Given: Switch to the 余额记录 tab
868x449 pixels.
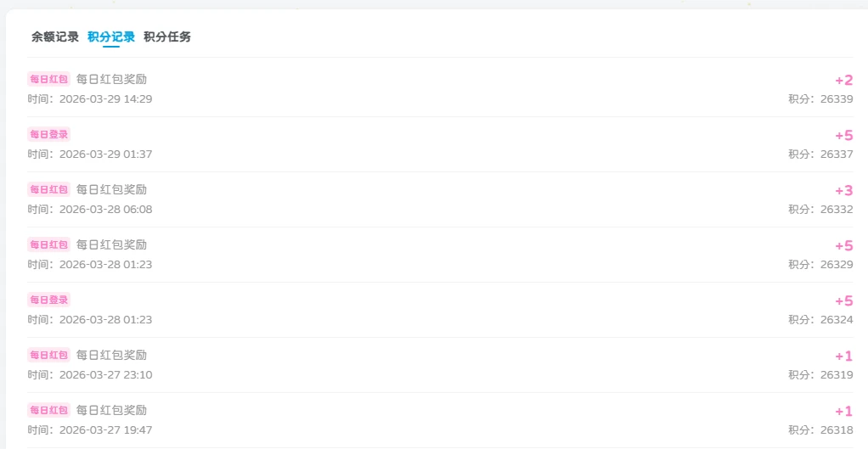Looking at the screenshot, I should pyautogui.click(x=55, y=36).
